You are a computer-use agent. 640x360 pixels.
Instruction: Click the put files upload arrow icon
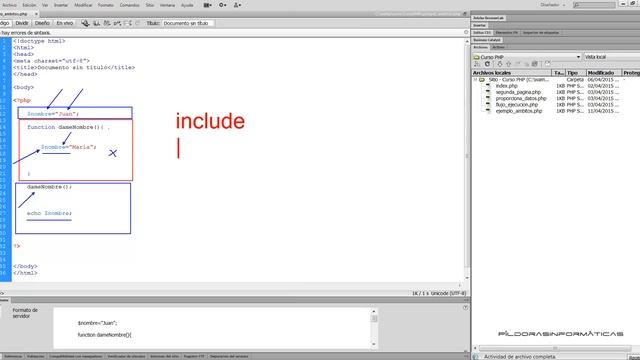tap(509, 64)
